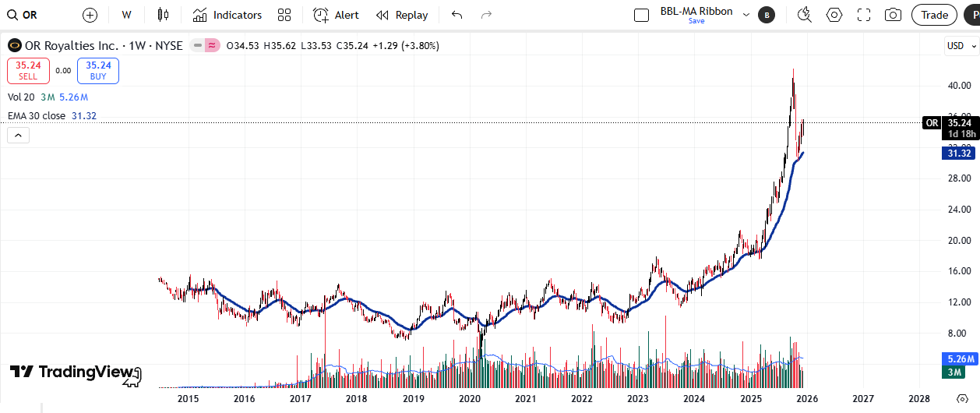980x413 pixels.
Task: Open the layout setup square icon
Action: point(642,15)
